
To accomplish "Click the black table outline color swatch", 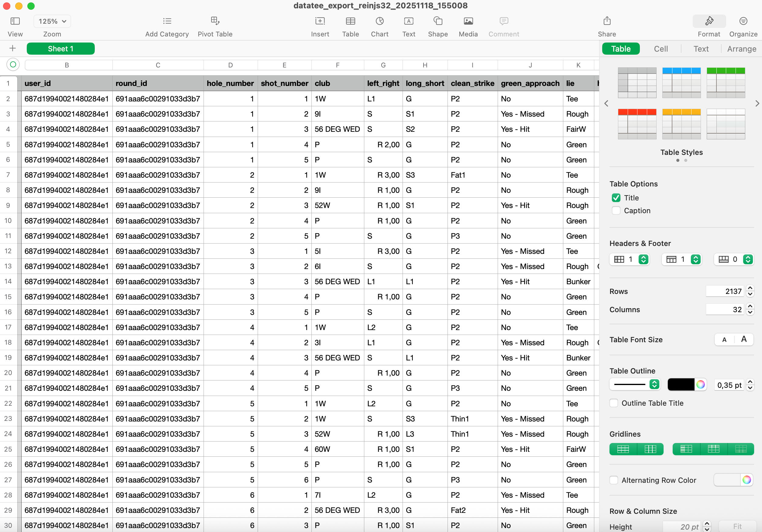I will pos(680,384).
